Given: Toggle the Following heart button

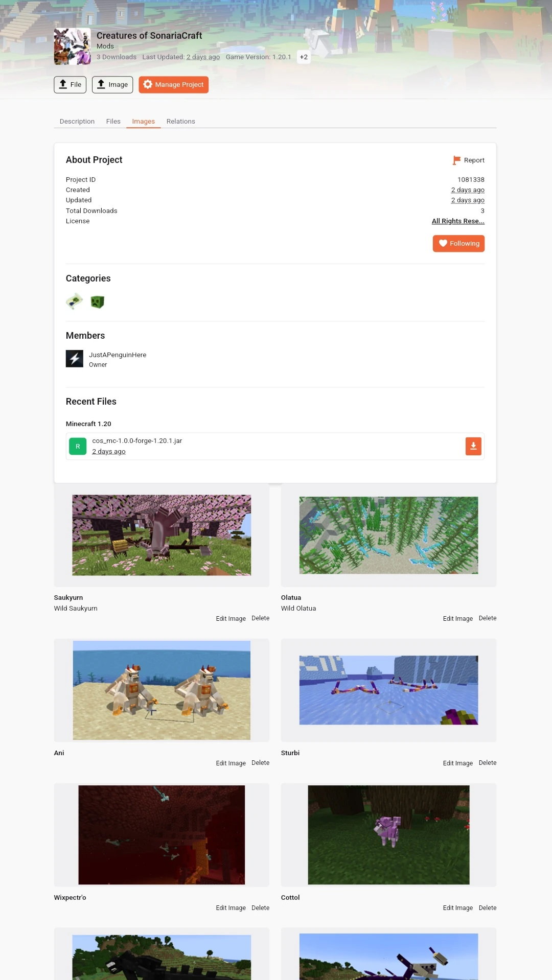Looking at the screenshot, I should pyautogui.click(x=458, y=244).
